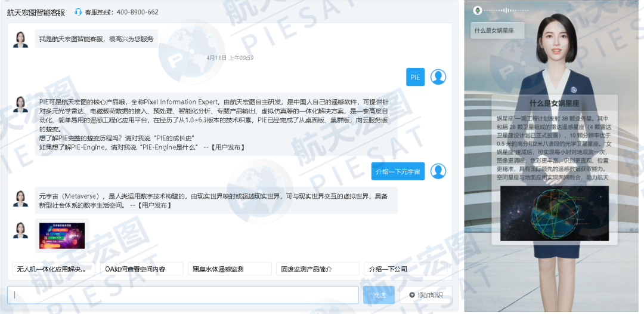
Task: Click the hotline number 400-8900-662
Action: 137,12
